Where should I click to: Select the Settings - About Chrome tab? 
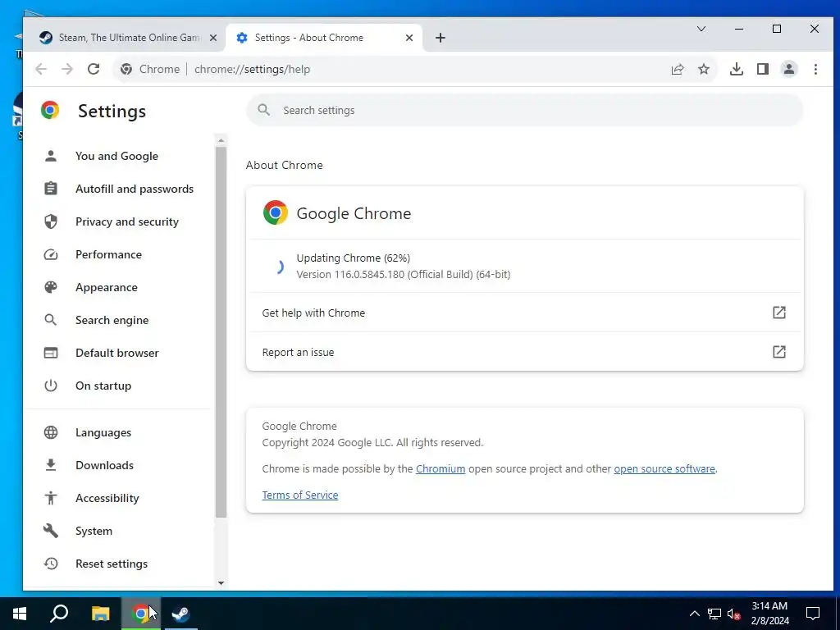(325, 38)
